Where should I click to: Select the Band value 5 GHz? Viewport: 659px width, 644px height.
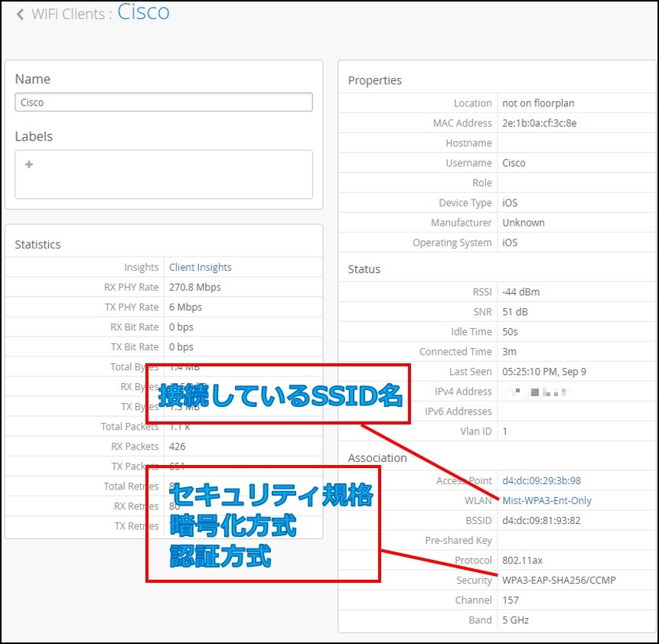click(515, 620)
